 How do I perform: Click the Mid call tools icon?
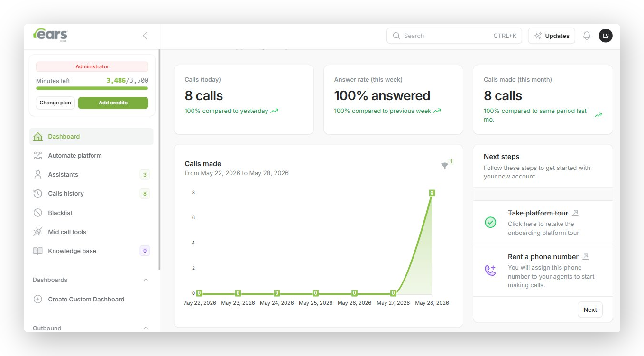click(x=38, y=232)
